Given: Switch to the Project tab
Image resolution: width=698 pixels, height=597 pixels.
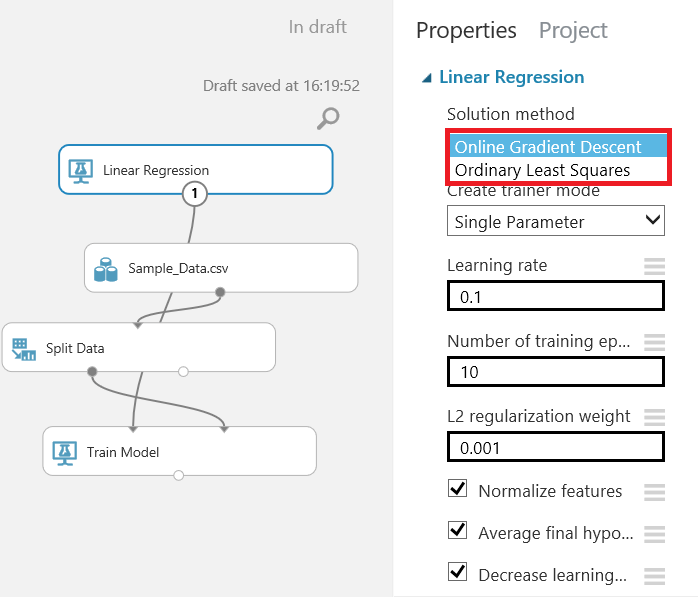Looking at the screenshot, I should point(573,31).
